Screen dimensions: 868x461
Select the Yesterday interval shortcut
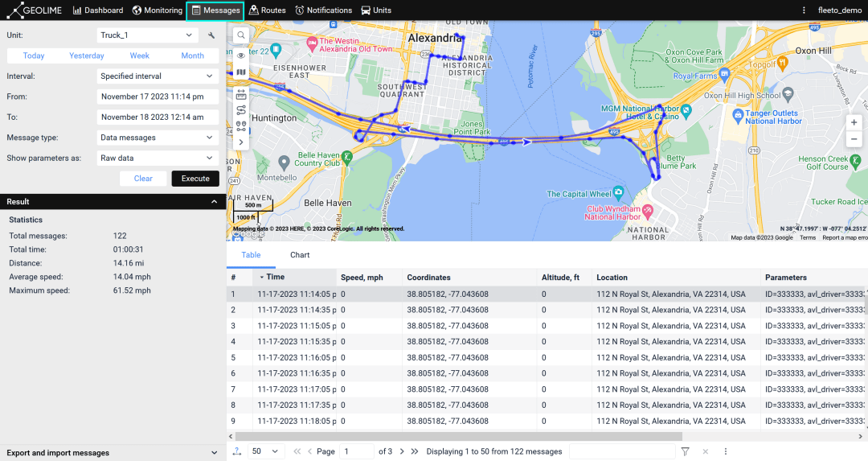[x=86, y=56]
